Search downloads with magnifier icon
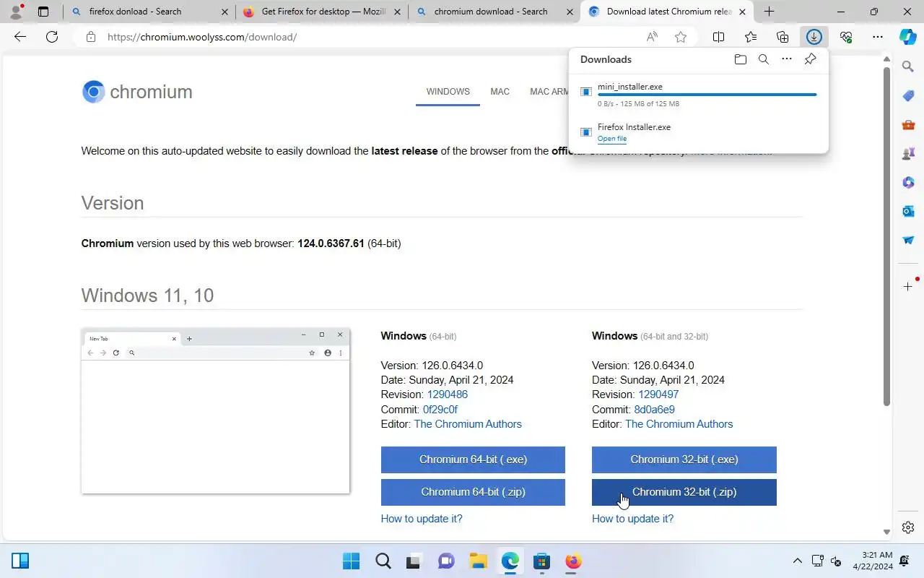The height and width of the screenshot is (578, 924). (764, 59)
